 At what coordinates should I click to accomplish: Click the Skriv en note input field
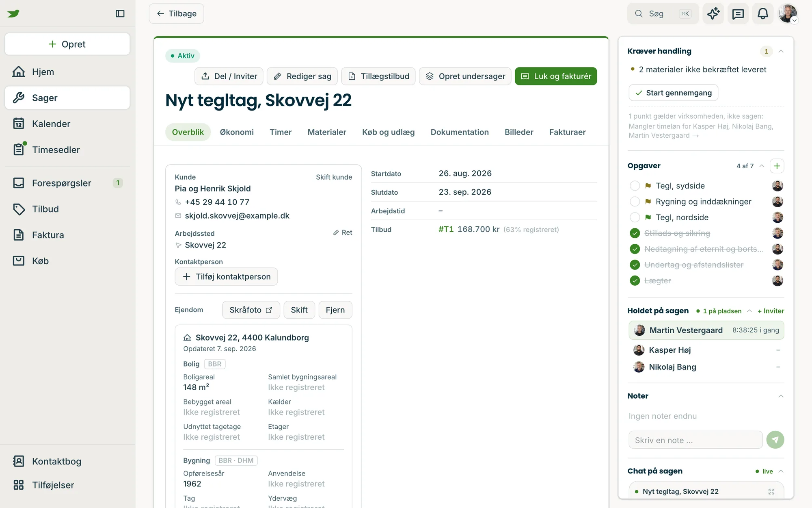click(695, 440)
